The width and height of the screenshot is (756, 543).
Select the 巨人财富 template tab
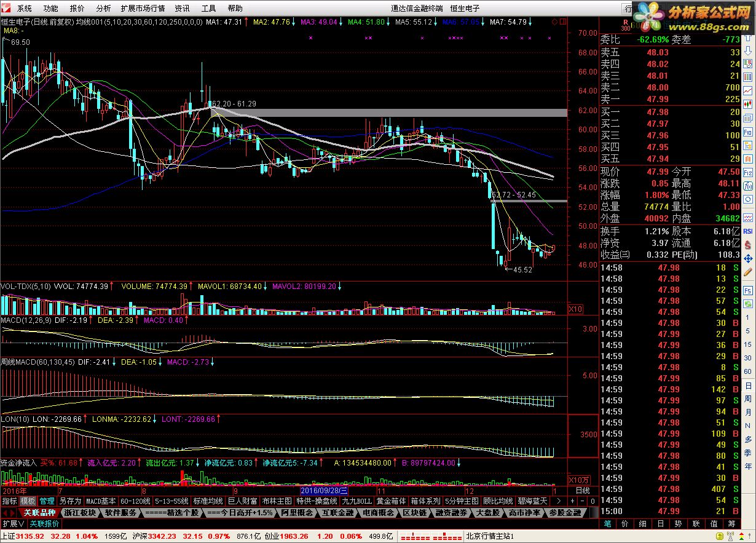coord(243,501)
